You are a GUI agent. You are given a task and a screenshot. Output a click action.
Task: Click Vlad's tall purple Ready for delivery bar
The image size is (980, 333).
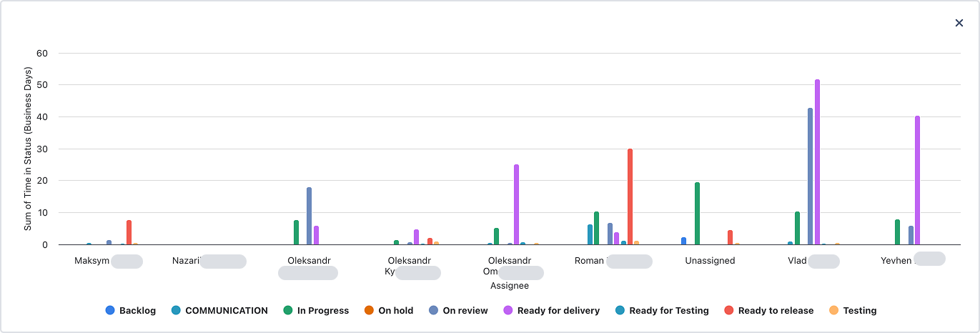click(x=817, y=162)
